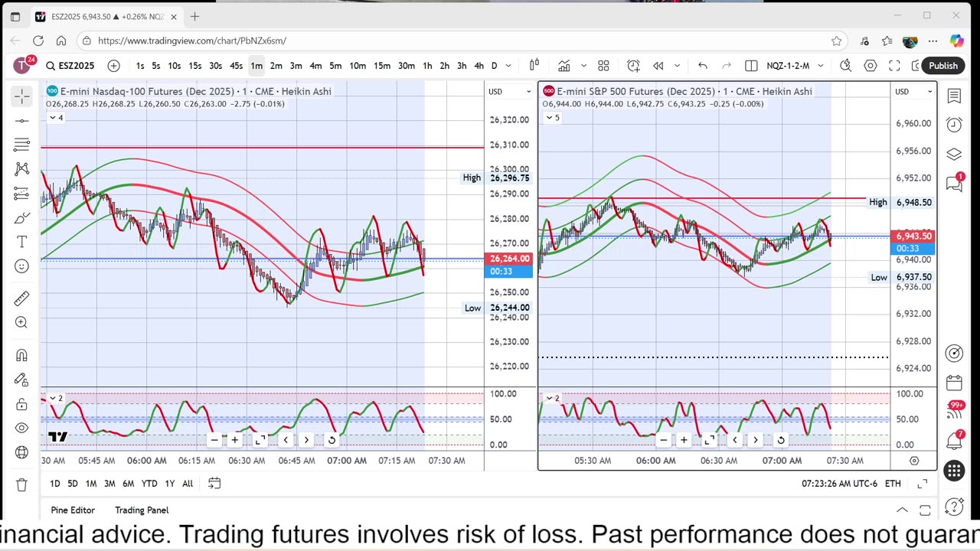
Task: Open quick search in toolbar
Action: tap(846, 66)
